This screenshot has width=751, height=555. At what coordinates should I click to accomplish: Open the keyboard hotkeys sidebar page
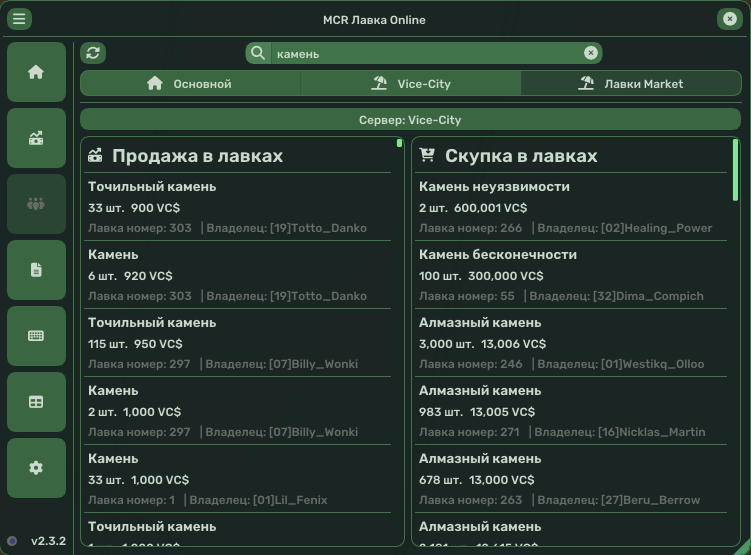[x=36, y=336]
